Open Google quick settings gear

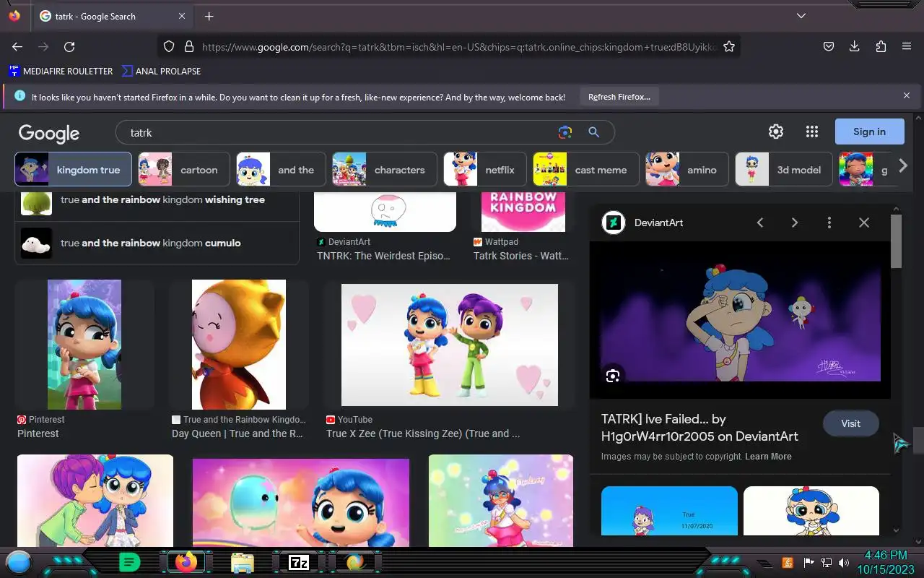776,131
